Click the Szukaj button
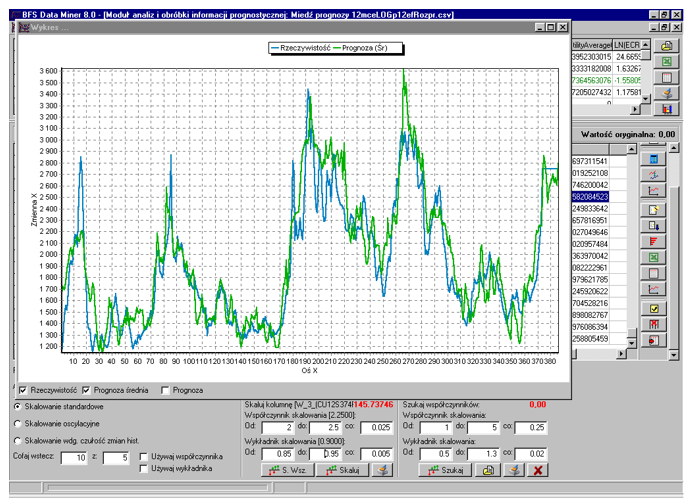This screenshot has height=500, width=690. 445,470
